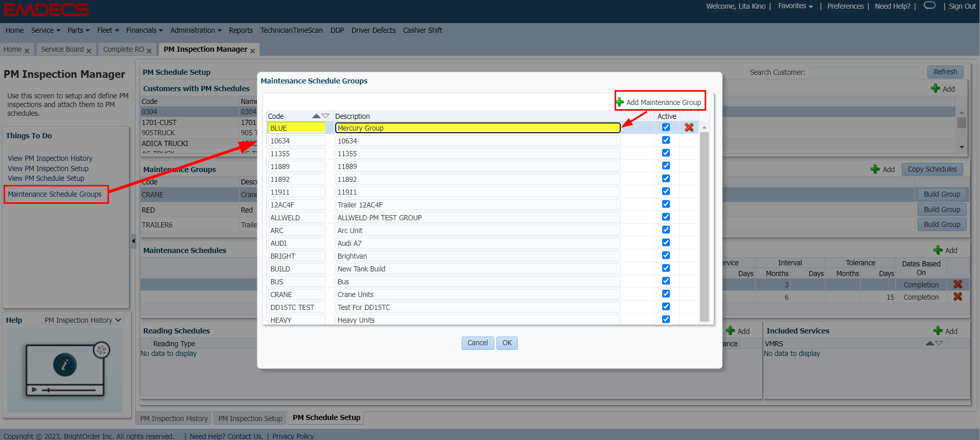Uncheck Active for the BLUE group
The width and height of the screenshot is (980, 440).
(666, 127)
